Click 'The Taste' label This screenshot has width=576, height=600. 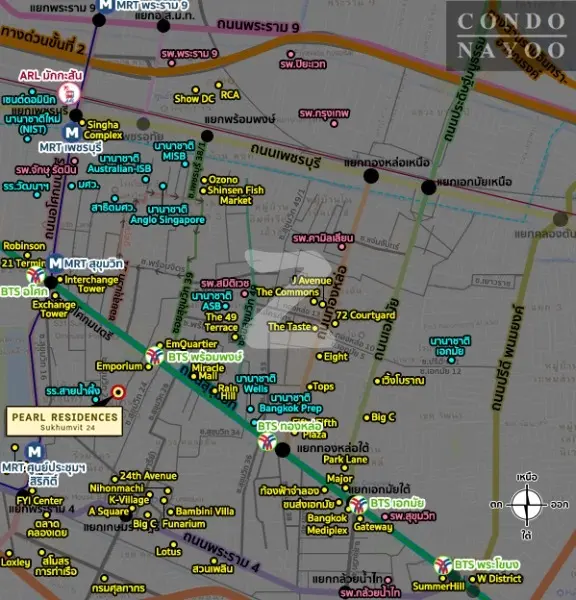pyautogui.click(x=289, y=326)
